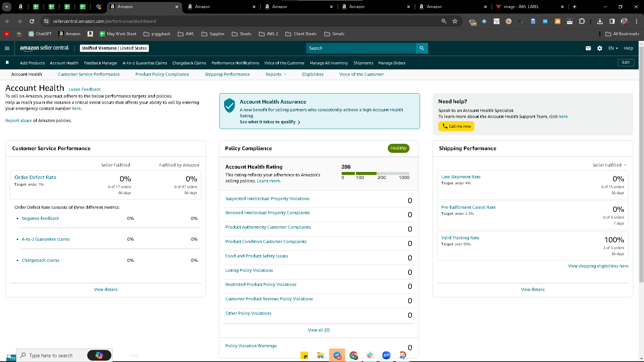Viewport: 644px width, 362px height.
Task: Open a new Chrome tab with plus button
Action: [575, 7]
